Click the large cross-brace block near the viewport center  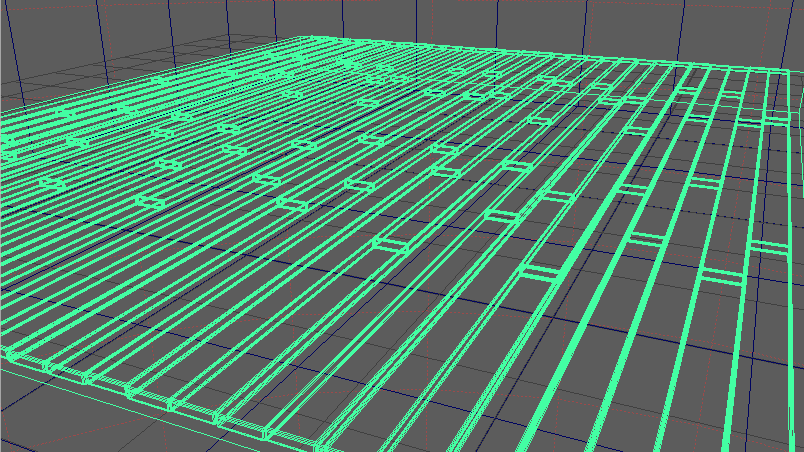[396, 242]
